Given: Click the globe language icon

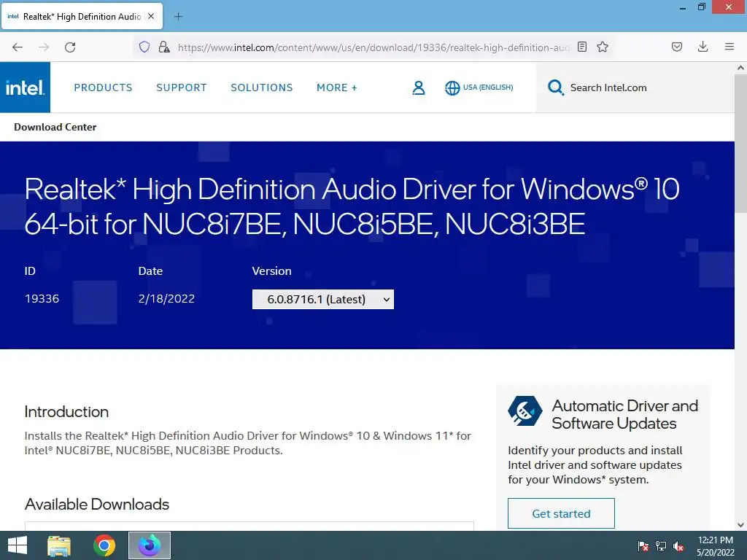Looking at the screenshot, I should coord(452,88).
